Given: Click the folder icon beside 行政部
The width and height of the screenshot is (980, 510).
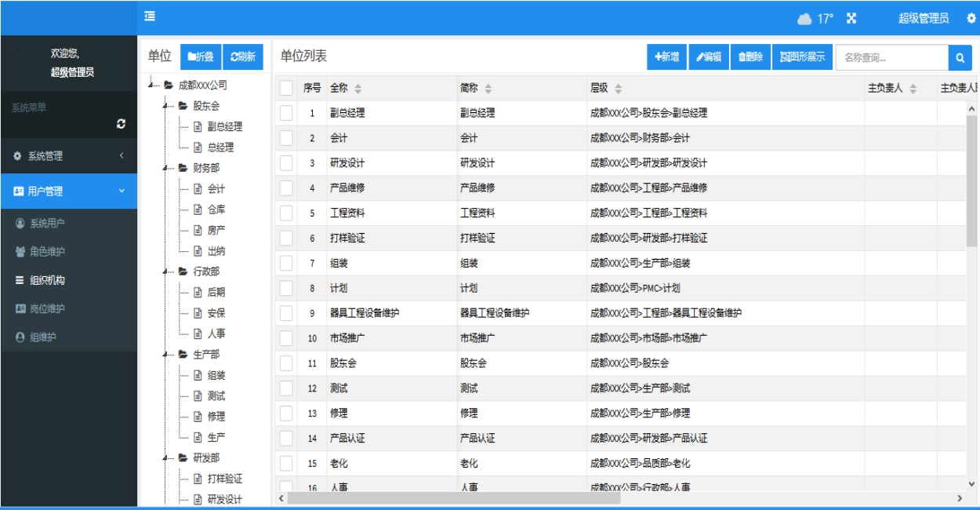Looking at the screenshot, I should point(183,271).
